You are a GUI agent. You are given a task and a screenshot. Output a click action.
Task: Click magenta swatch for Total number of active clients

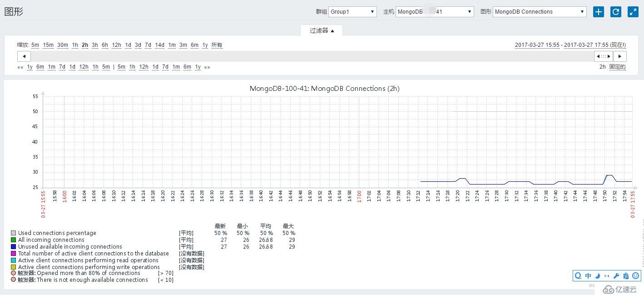point(14,254)
